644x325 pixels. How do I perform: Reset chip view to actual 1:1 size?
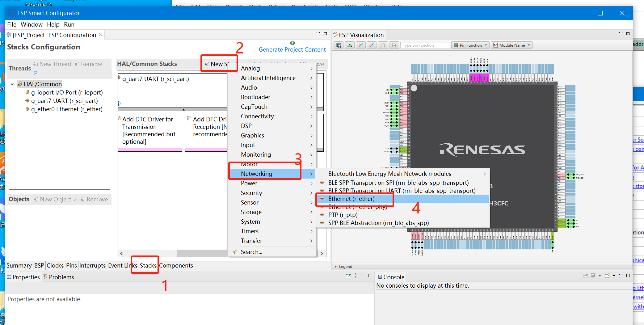coord(383,45)
